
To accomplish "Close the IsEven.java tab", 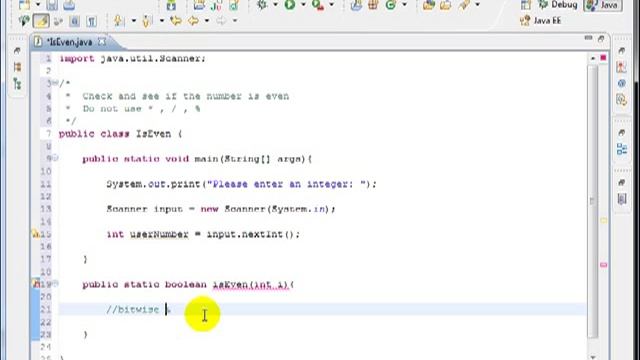I will pos(102,42).
